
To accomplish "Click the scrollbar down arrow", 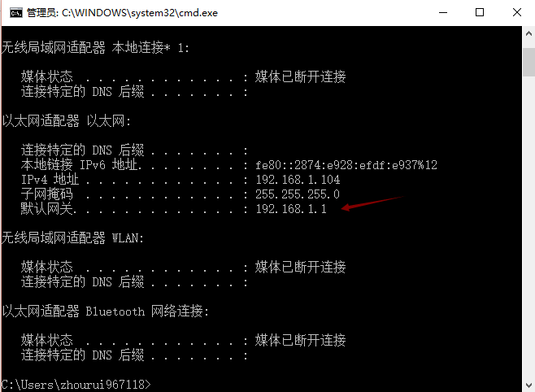I will pos(528,385).
